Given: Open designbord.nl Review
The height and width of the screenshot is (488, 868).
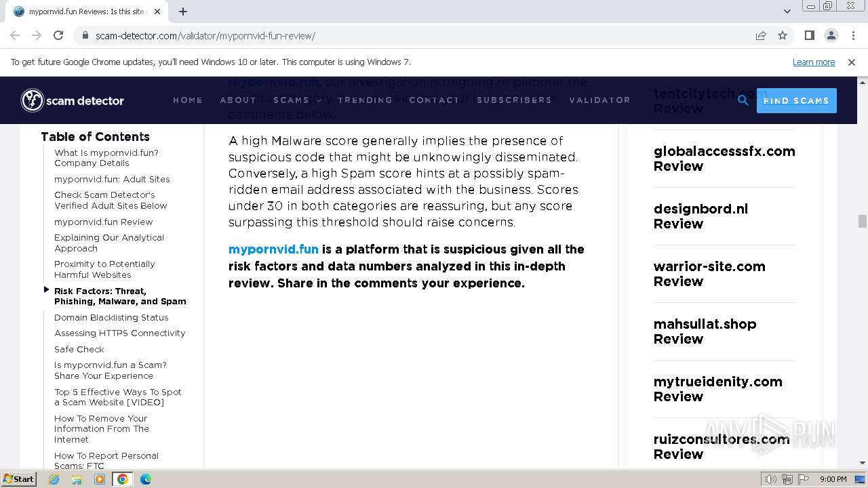Looking at the screenshot, I should (x=701, y=216).
